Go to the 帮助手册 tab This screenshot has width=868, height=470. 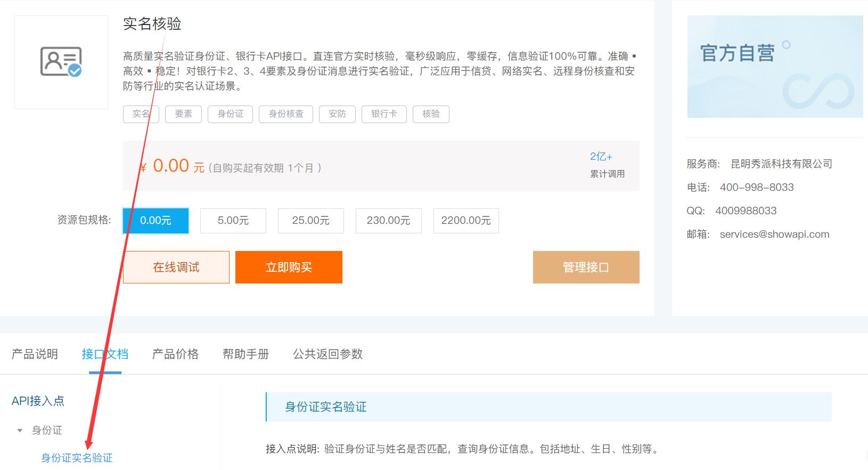pos(245,354)
